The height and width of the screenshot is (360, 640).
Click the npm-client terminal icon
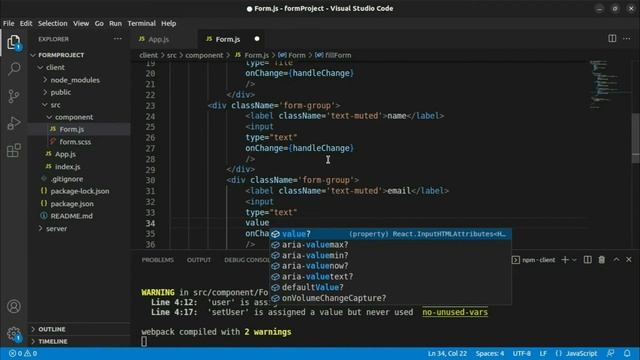click(516, 260)
